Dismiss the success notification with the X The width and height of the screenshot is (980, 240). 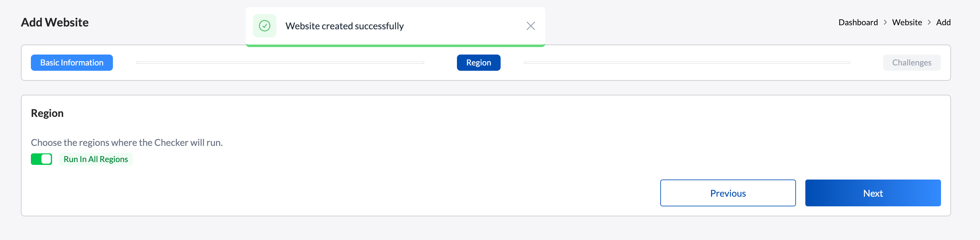click(530, 26)
